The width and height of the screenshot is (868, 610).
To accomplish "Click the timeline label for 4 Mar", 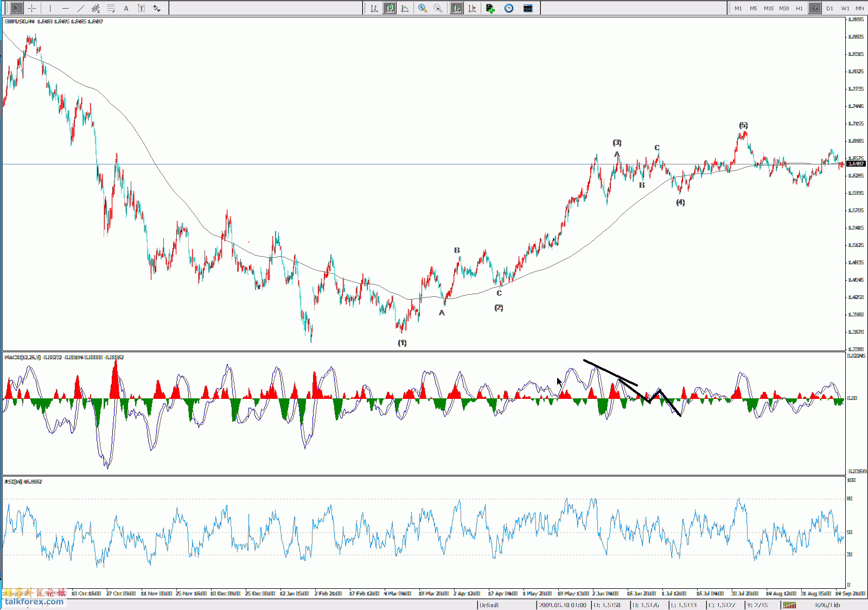I will click(x=398, y=594).
